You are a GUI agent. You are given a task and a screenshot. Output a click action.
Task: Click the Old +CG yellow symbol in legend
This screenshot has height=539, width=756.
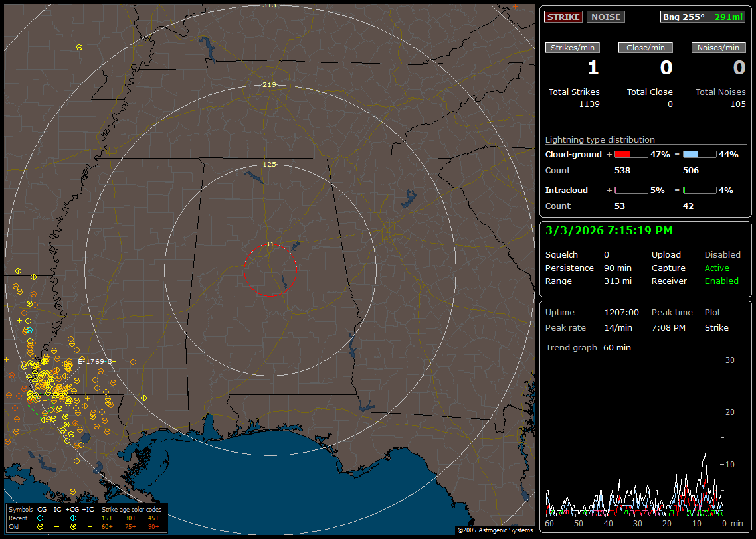[73, 526]
